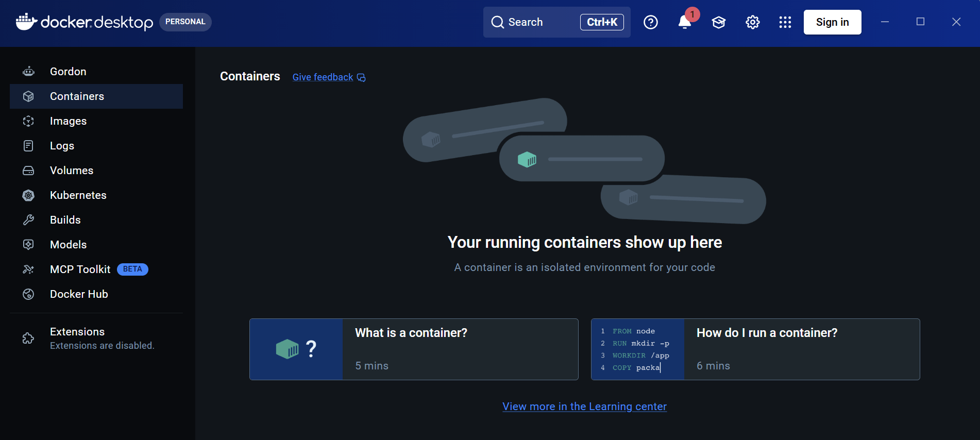
Task: Open View more in the Learning center link
Action: tap(584, 407)
